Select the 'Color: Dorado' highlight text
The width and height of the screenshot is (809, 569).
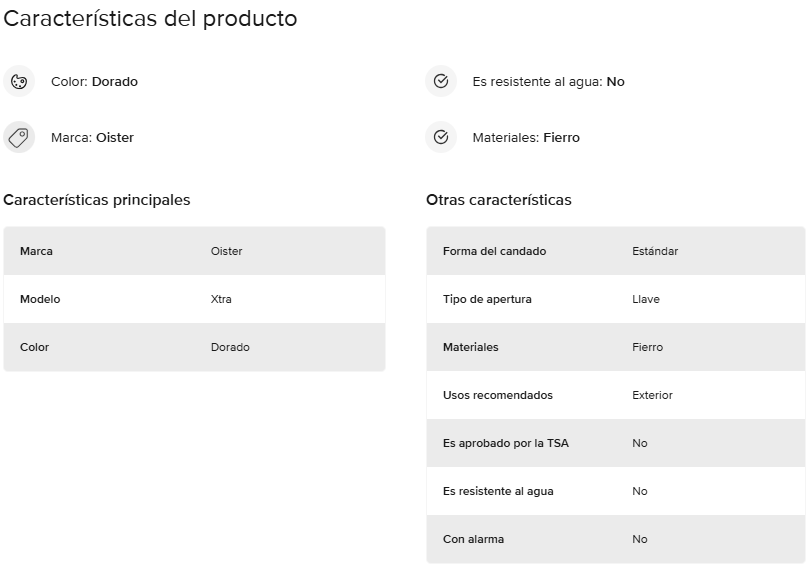click(94, 82)
